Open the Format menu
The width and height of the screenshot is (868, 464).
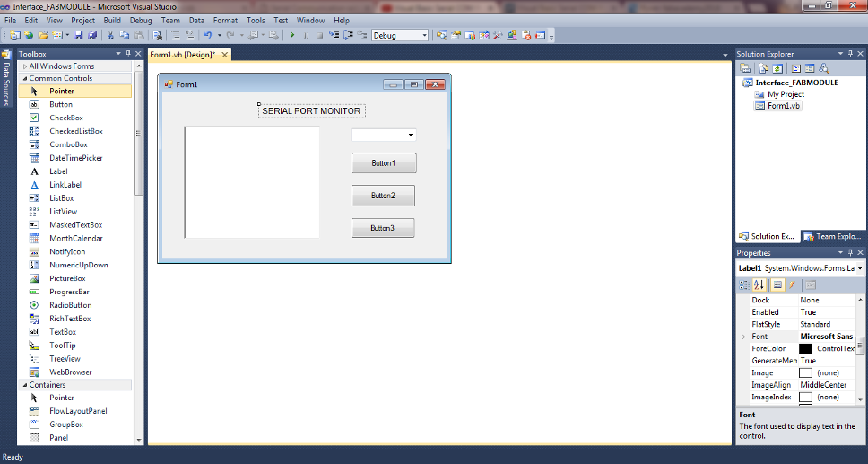coord(225,20)
